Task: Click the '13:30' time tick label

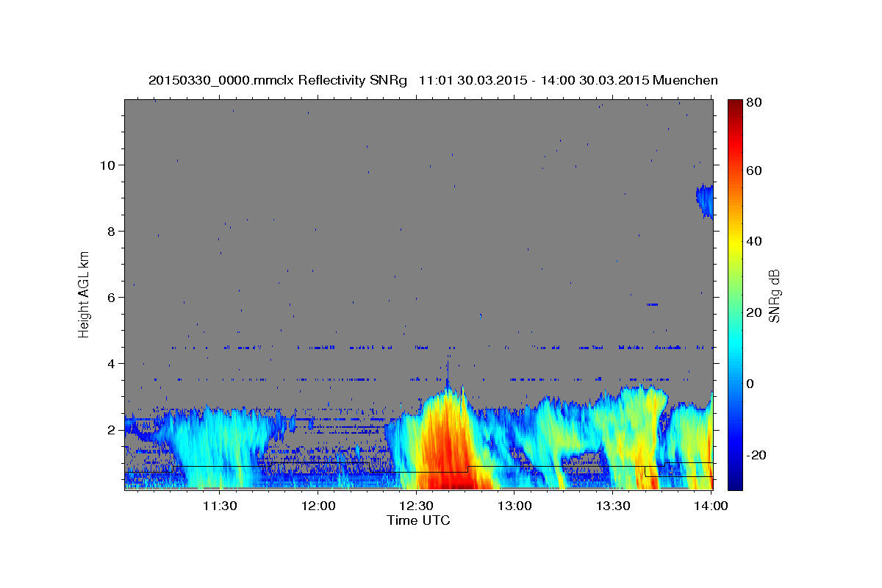Action: click(613, 506)
